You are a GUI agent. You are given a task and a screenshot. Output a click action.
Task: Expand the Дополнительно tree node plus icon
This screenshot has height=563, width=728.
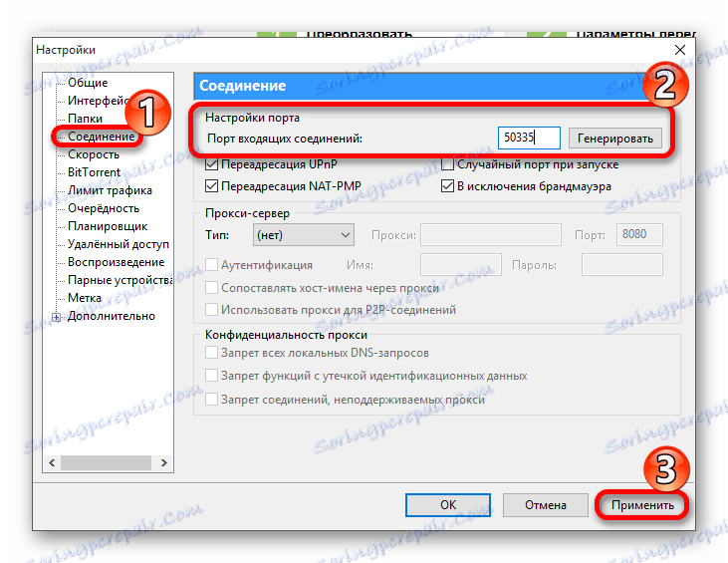(x=56, y=317)
